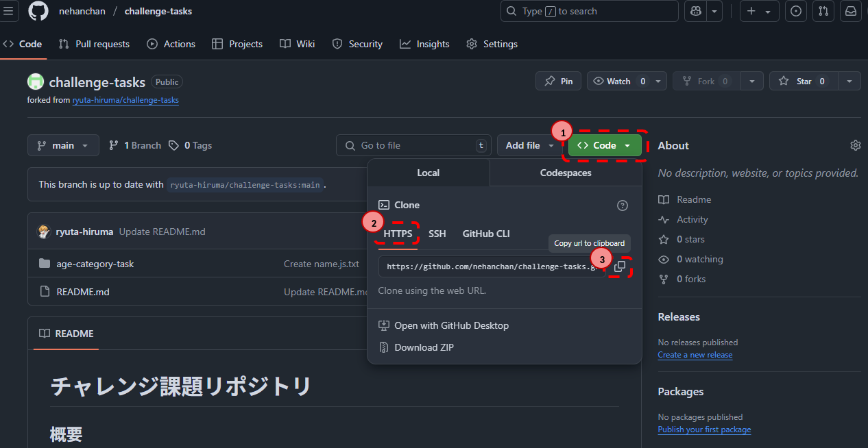Click the clone help question icon

click(x=623, y=206)
